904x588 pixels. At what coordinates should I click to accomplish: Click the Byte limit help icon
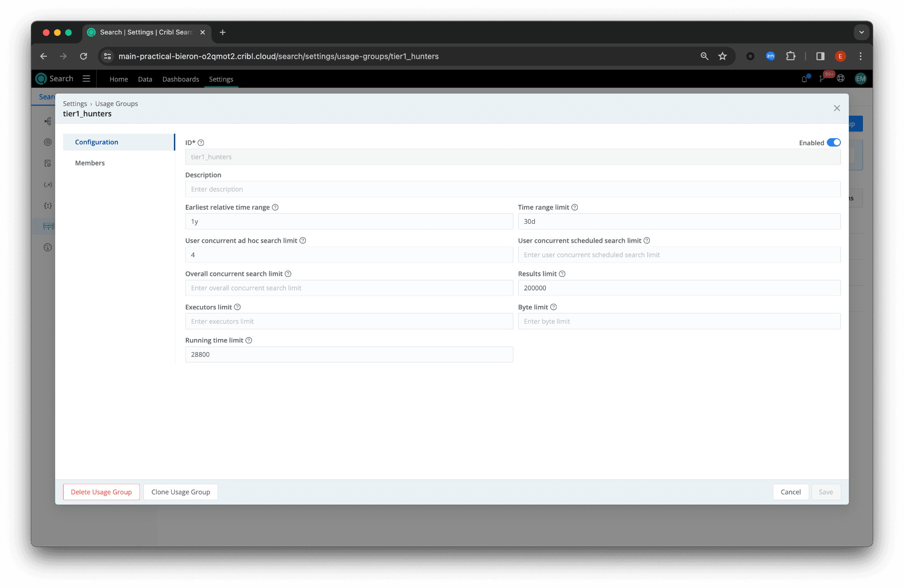pyautogui.click(x=554, y=307)
